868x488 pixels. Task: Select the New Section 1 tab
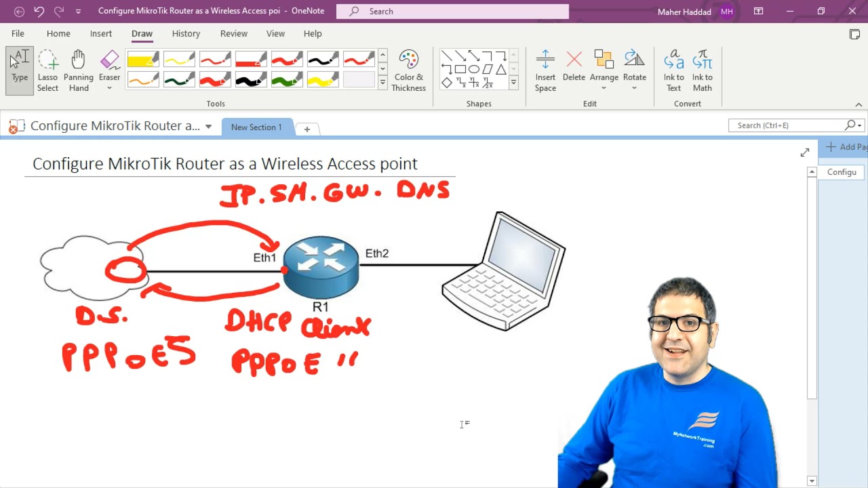[x=256, y=127]
